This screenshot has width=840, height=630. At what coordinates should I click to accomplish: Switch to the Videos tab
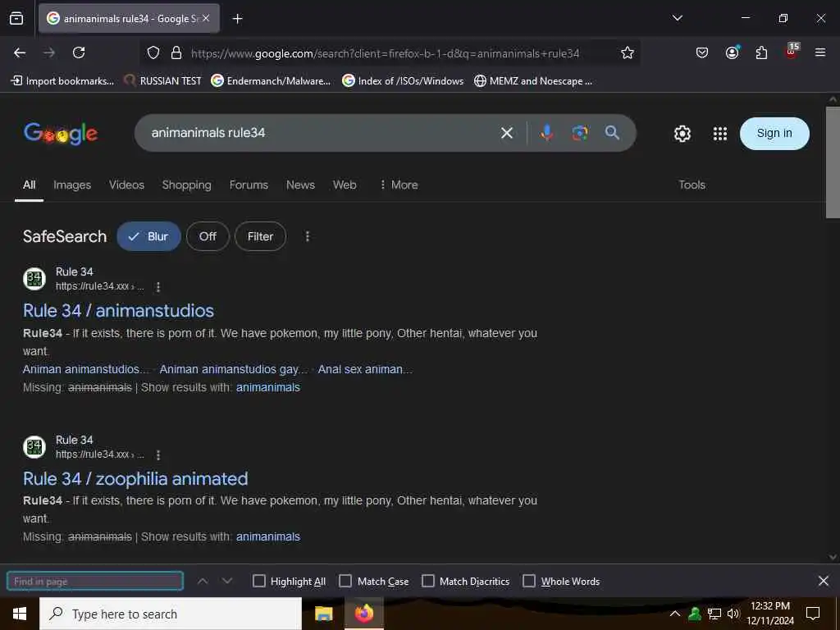point(126,185)
